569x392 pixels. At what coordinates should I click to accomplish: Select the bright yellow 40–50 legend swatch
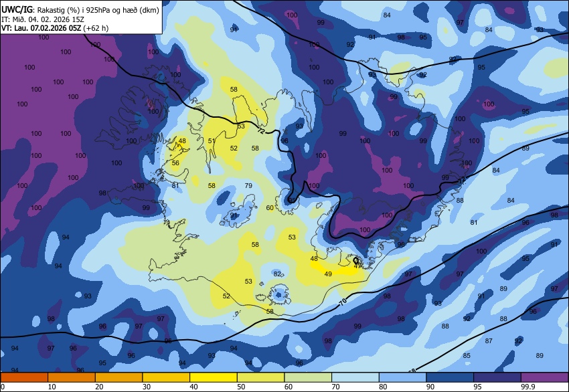pos(214,377)
